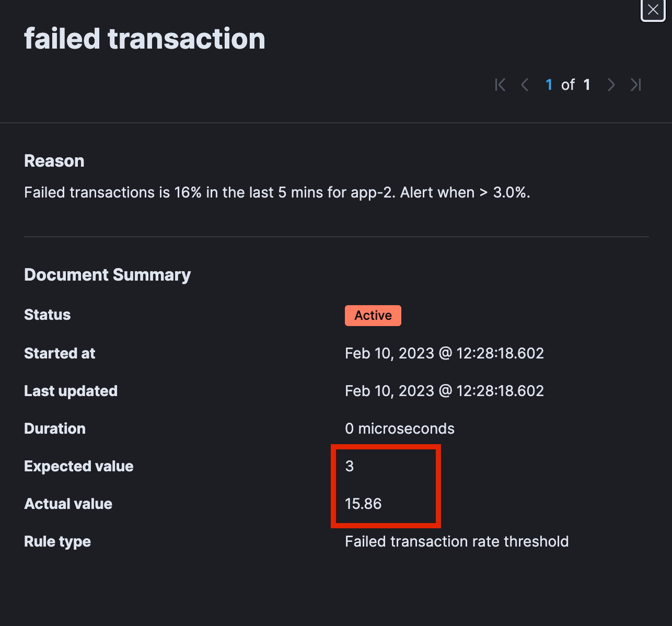The width and height of the screenshot is (672, 626).
Task: Click the Failed transaction rate threshold link
Action: (x=456, y=541)
